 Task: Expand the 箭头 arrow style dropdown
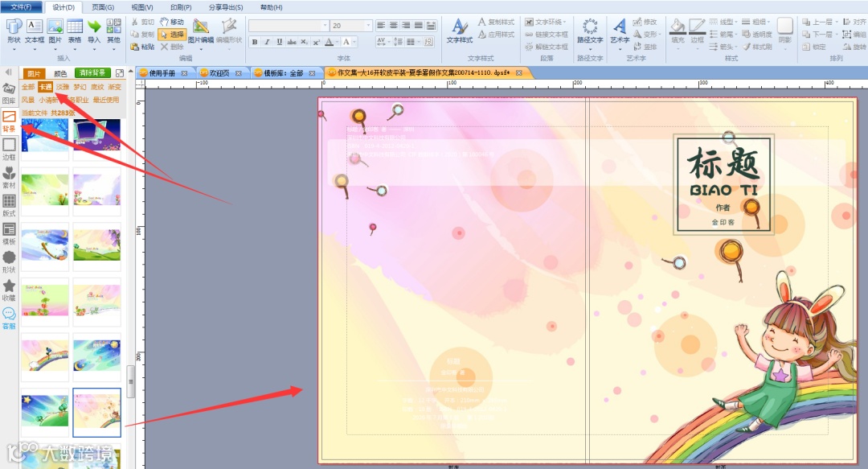(737, 47)
